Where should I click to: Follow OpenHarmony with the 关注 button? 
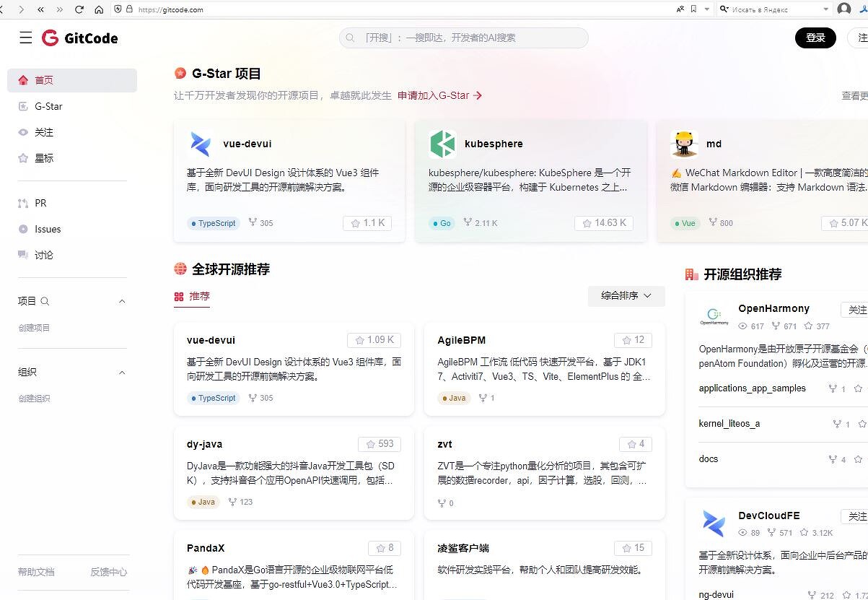coord(855,310)
